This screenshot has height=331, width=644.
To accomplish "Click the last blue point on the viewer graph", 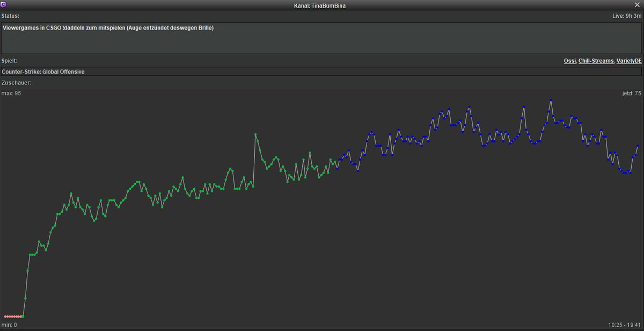I will pyautogui.click(x=638, y=146).
